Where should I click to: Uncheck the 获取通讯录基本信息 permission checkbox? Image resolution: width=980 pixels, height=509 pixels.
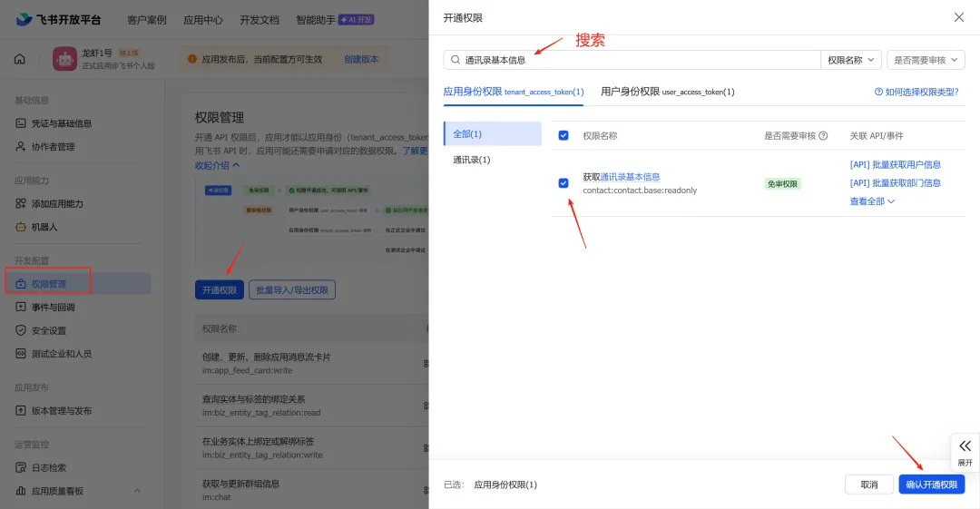click(563, 182)
